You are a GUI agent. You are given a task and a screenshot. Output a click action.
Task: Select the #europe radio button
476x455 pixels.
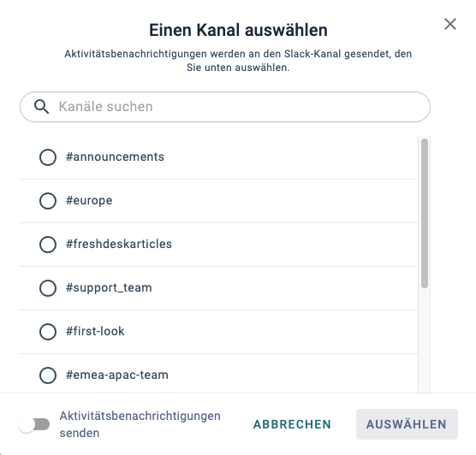(48, 201)
